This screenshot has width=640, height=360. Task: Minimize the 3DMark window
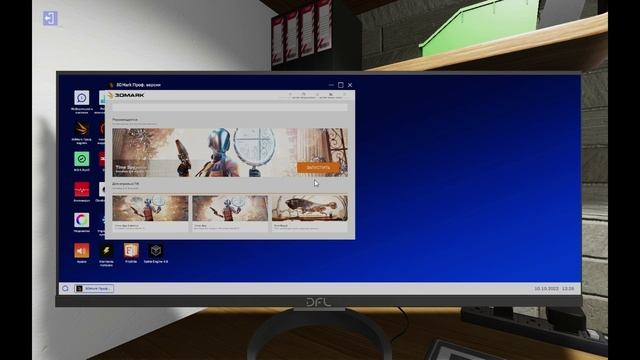click(331, 85)
